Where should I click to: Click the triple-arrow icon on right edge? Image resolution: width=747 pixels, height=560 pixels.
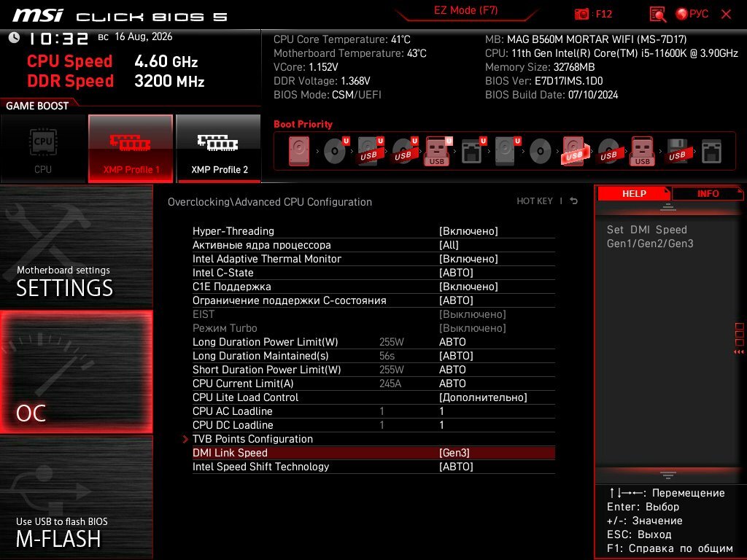(738, 352)
